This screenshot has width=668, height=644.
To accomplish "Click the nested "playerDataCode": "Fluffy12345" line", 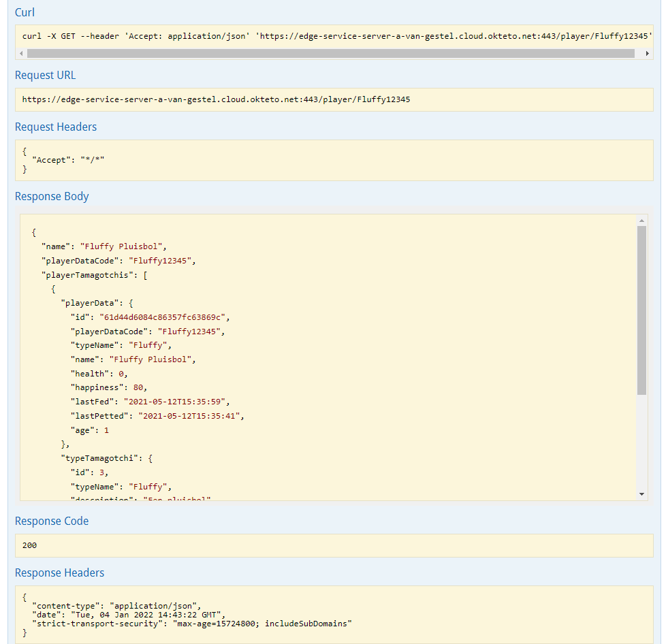I will pyautogui.click(x=147, y=332).
